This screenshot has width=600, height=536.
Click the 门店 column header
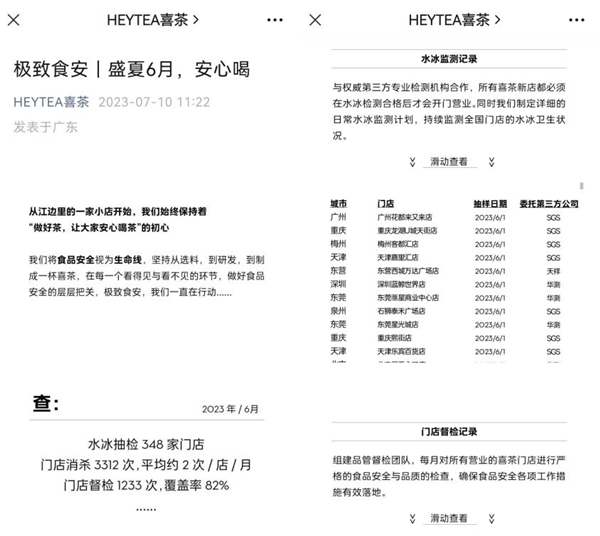click(385, 204)
